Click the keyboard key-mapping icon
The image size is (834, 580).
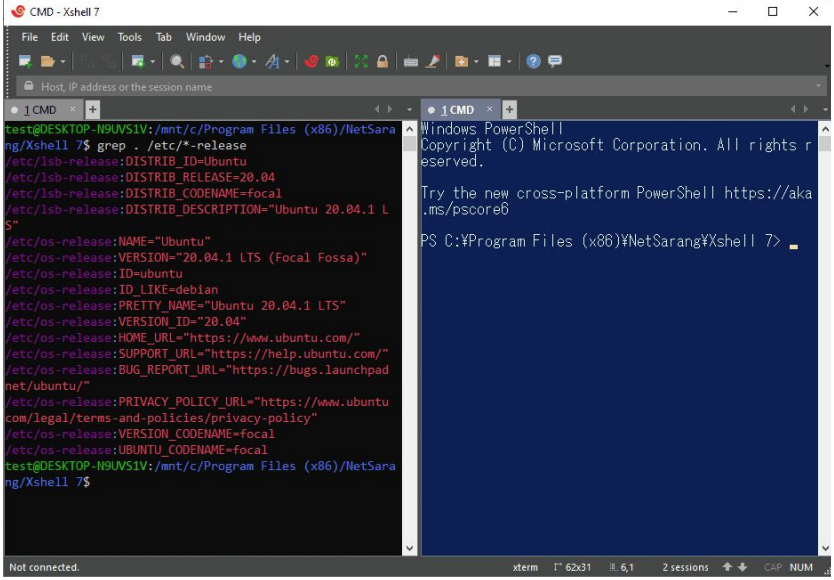[x=411, y=62]
